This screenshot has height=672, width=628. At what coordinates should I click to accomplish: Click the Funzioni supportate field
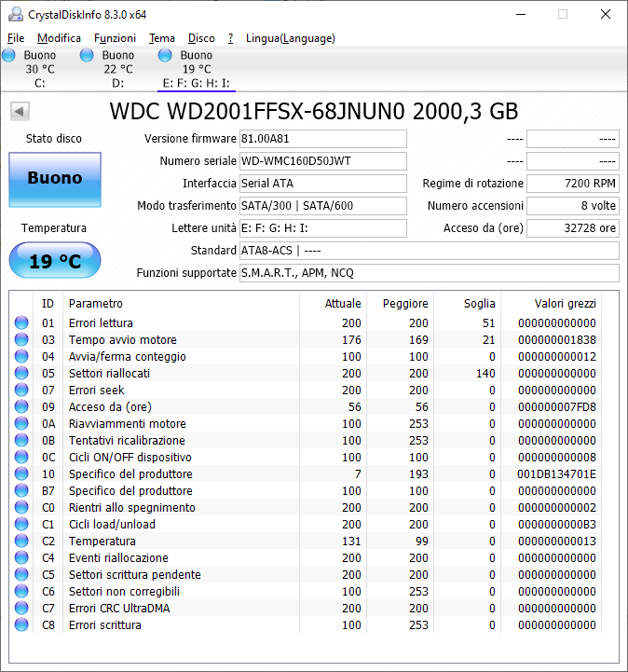tap(430, 273)
